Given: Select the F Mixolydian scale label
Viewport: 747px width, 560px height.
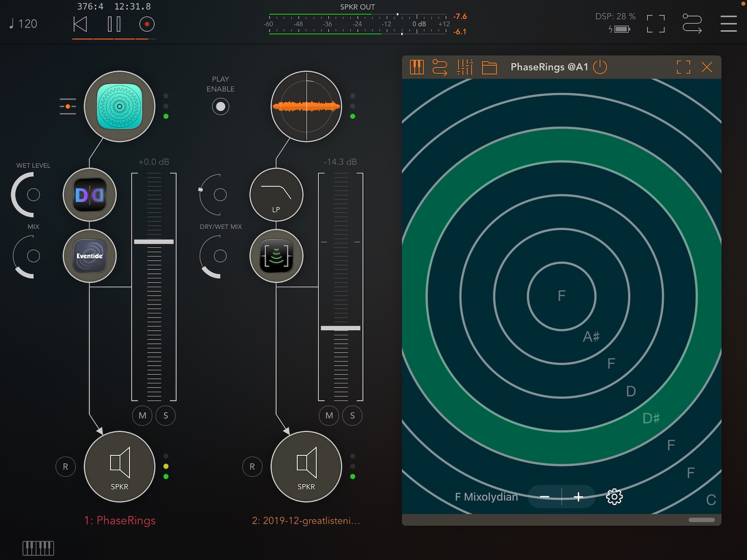Looking at the screenshot, I should point(486,497).
